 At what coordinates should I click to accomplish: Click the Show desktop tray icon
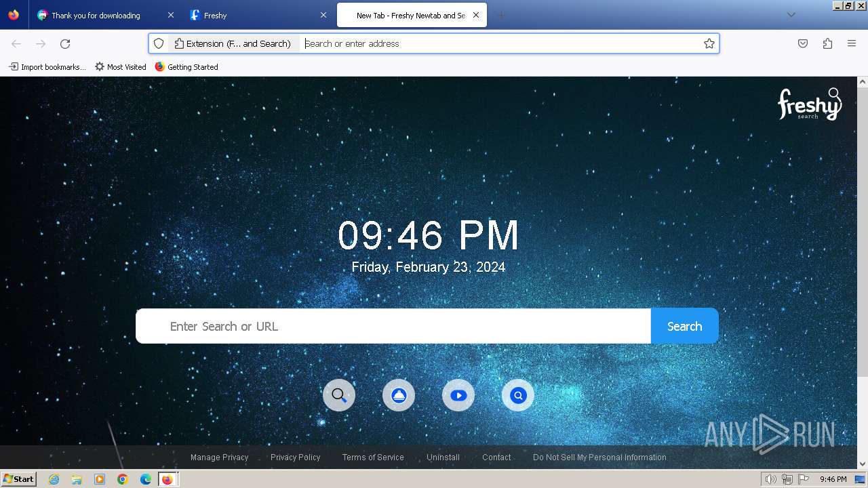pyautogui.click(x=860, y=479)
